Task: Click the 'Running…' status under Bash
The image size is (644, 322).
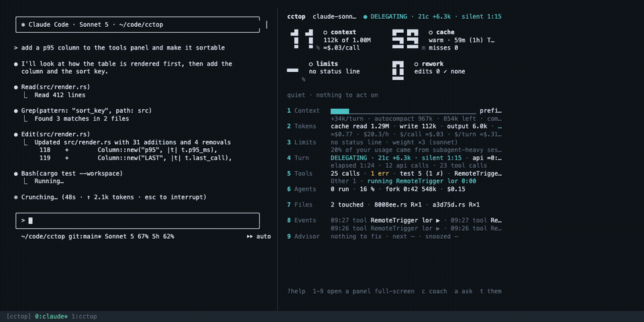Action: (x=49, y=182)
